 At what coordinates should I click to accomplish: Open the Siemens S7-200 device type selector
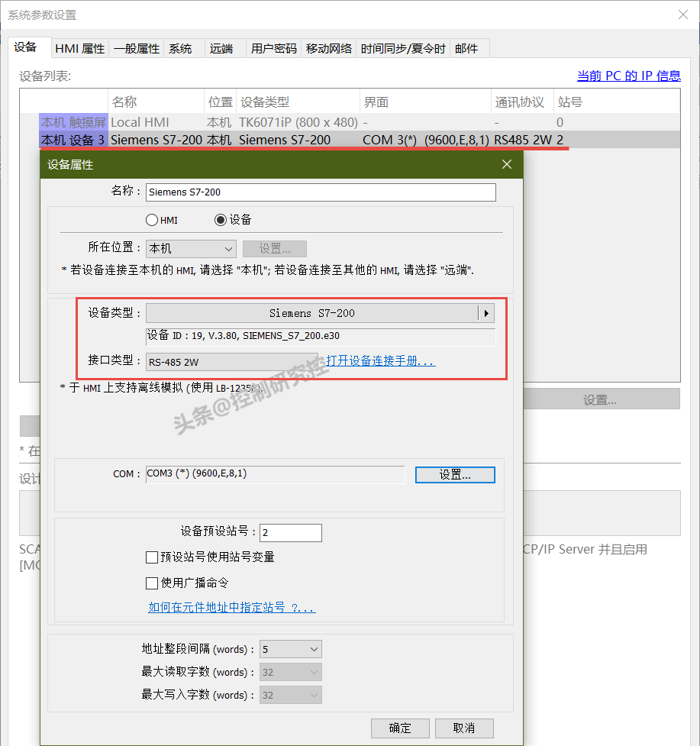click(x=311, y=313)
